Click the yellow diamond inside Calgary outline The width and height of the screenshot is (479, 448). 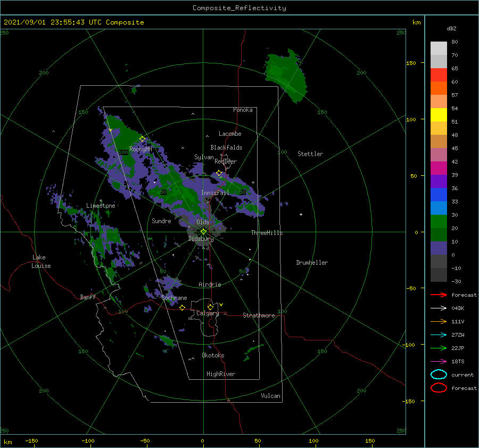click(x=210, y=307)
